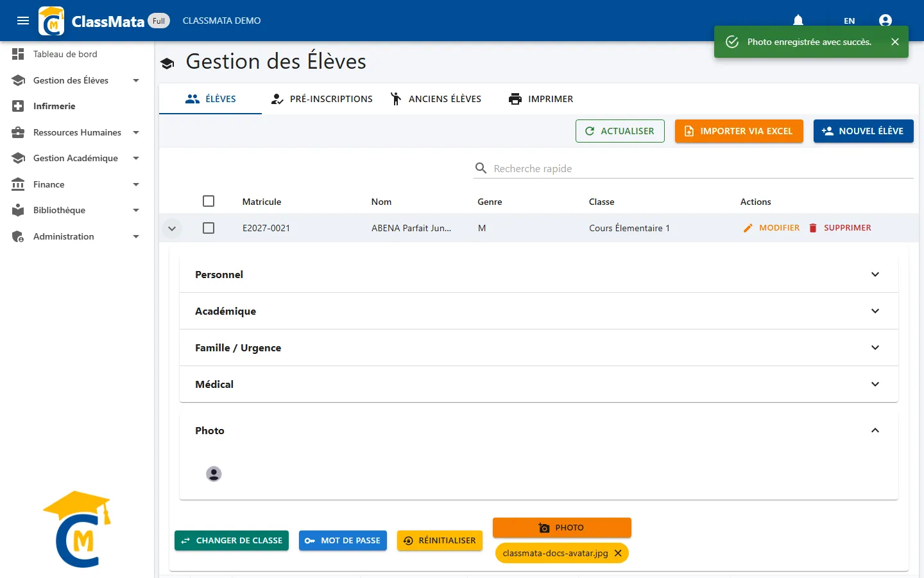Click the ACTUALISER refresh button
This screenshot has width=924, height=578.
click(x=620, y=131)
